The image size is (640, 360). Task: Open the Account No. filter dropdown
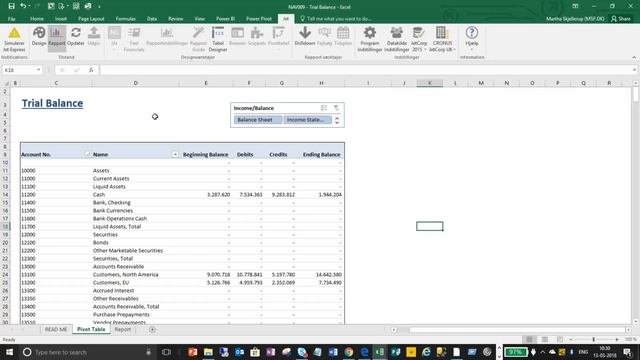click(x=87, y=154)
